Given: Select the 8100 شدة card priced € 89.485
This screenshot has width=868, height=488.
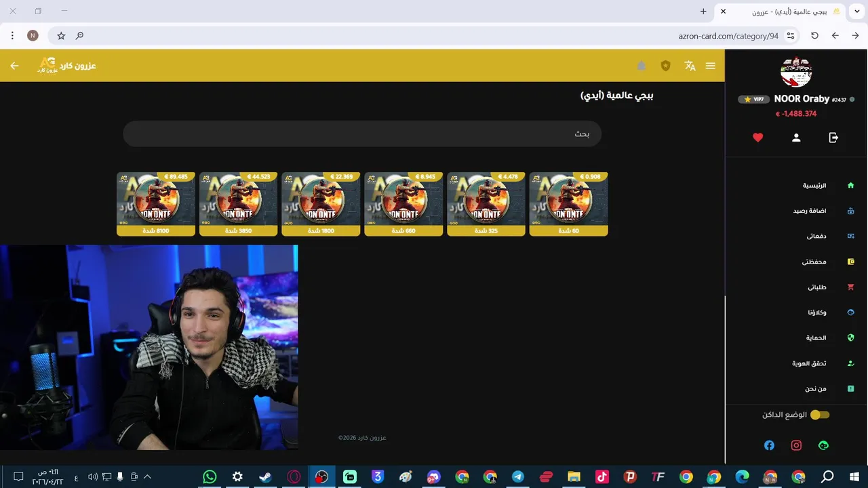Looking at the screenshot, I should tap(156, 204).
